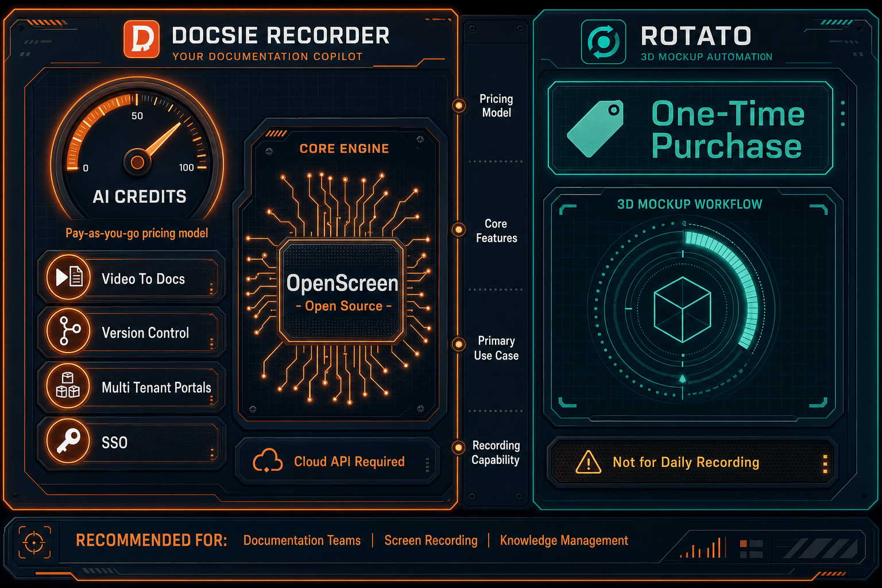Click the Screen Recording link

(431, 540)
